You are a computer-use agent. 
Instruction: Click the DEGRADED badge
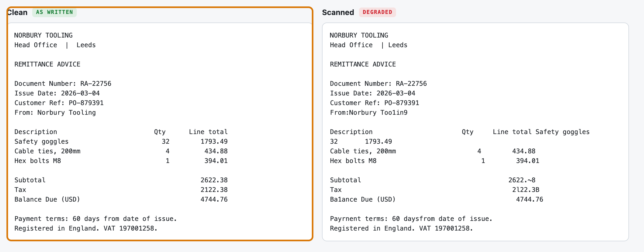(x=377, y=12)
